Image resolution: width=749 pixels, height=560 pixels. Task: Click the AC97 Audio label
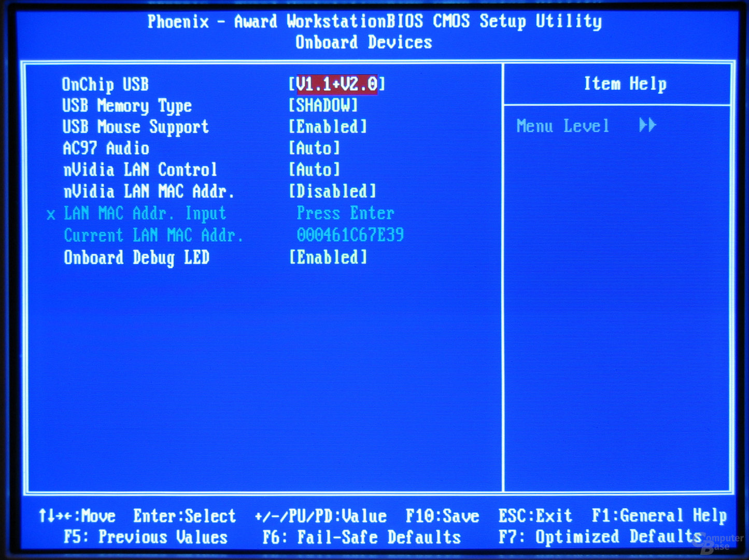[106, 148]
